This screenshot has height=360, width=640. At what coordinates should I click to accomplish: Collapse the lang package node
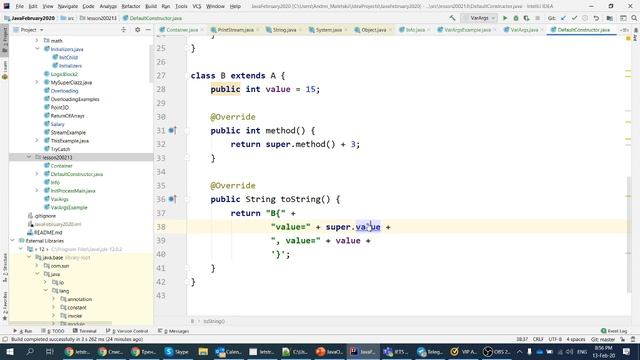[45, 291]
